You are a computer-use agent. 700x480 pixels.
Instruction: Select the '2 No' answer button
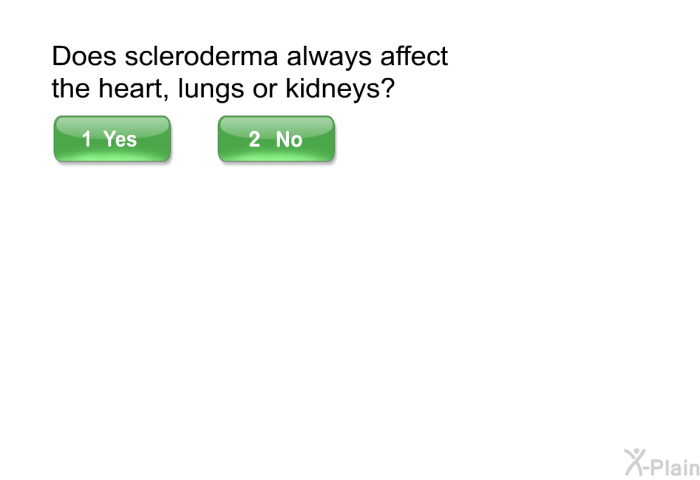(x=276, y=139)
